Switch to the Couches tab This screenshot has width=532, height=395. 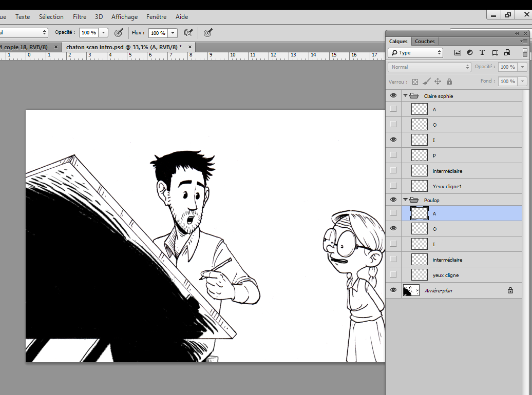tap(425, 41)
